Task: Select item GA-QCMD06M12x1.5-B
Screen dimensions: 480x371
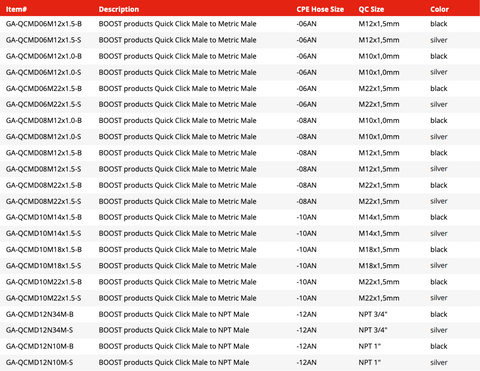Action: (x=44, y=24)
